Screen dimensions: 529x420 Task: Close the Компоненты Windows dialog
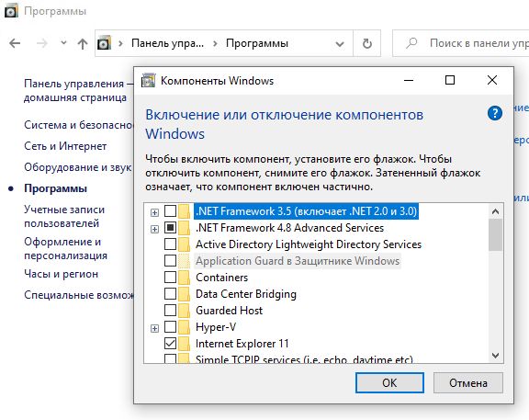coord(492,80)
